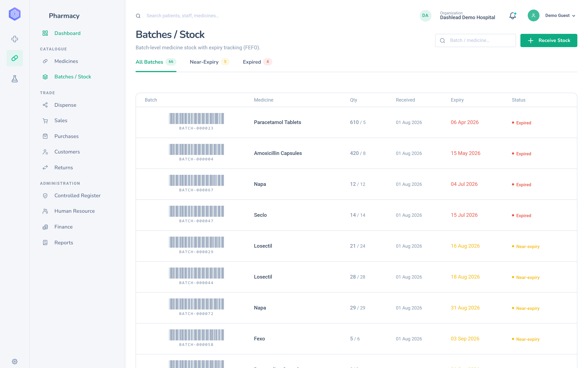Click the Dashboard grid icon
Image resolution: width=588 pixels, height=368 pixels.
tap(45, 33)
